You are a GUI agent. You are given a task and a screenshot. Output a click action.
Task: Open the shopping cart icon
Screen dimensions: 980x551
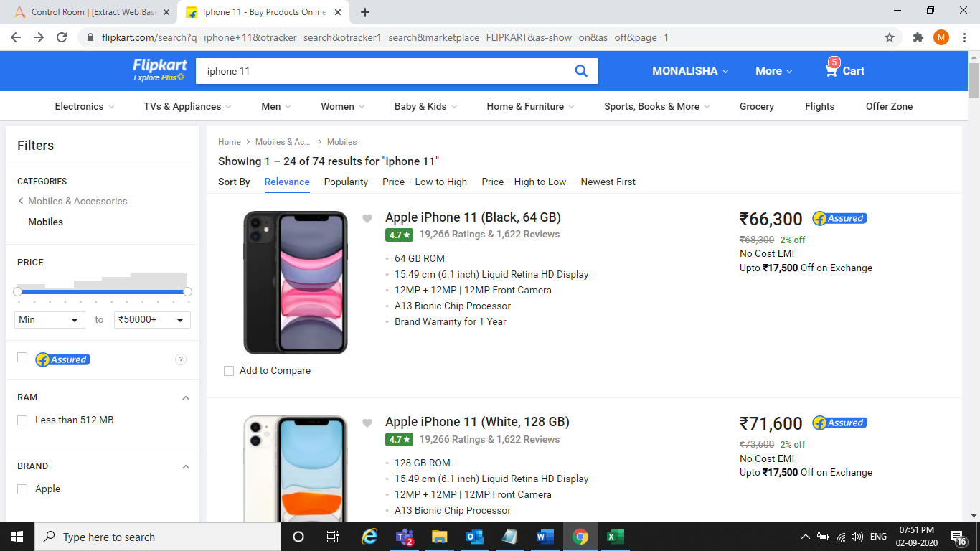click(x=831, y=70)
